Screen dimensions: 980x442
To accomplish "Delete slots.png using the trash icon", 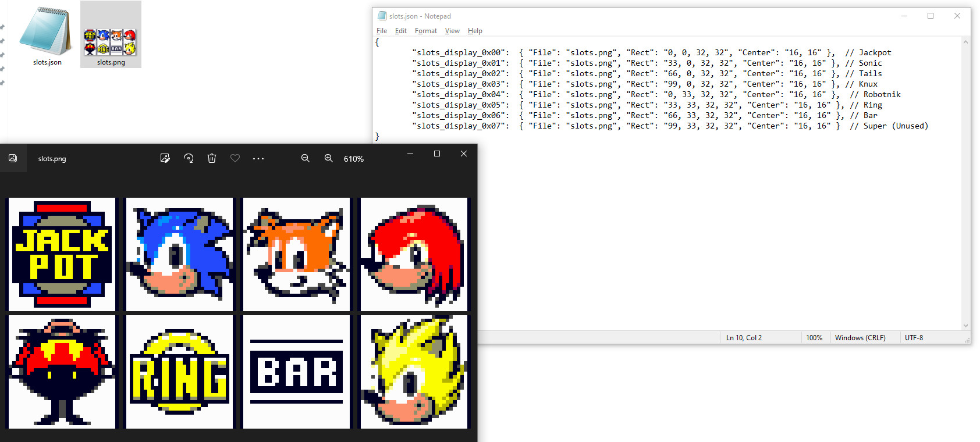I will [212, 158].
